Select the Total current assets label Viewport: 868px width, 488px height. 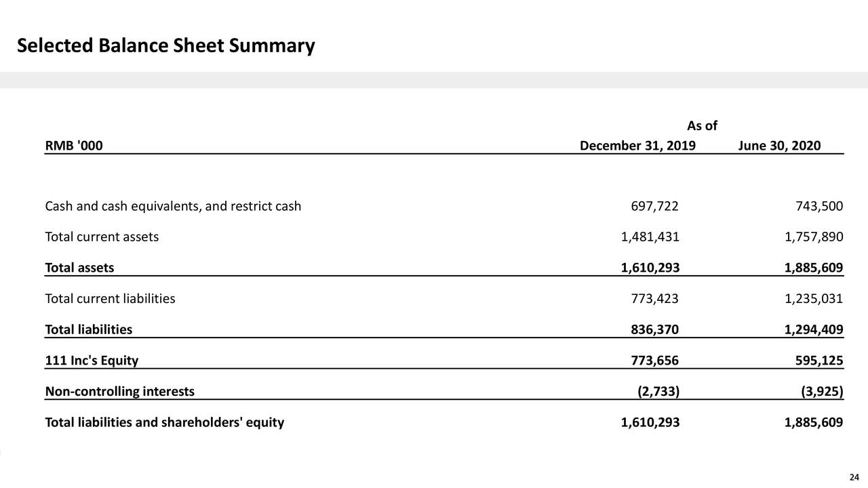point(102,237)
